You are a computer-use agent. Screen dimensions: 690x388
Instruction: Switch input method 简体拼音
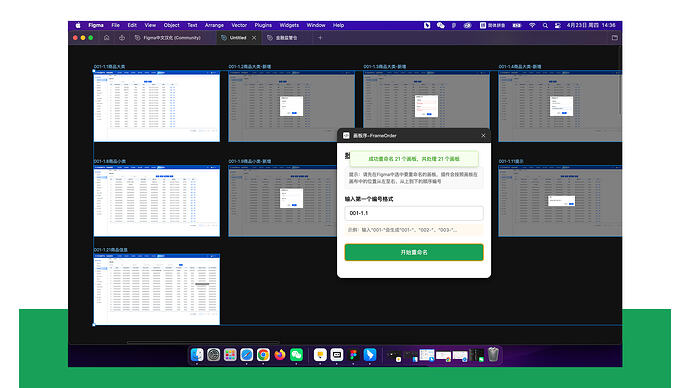click(x=492, y=26)
